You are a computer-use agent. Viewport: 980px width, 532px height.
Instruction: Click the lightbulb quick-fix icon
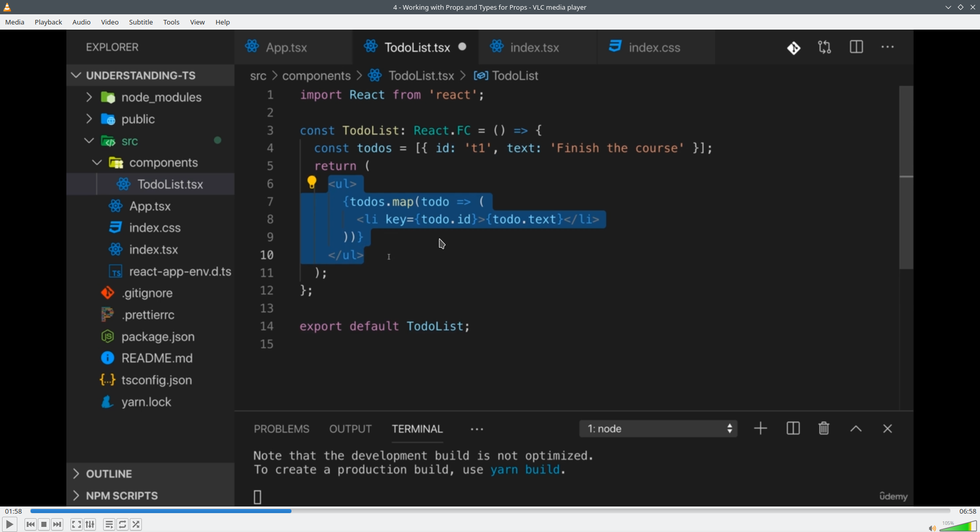pyautogui.click(x=312, y=182)
